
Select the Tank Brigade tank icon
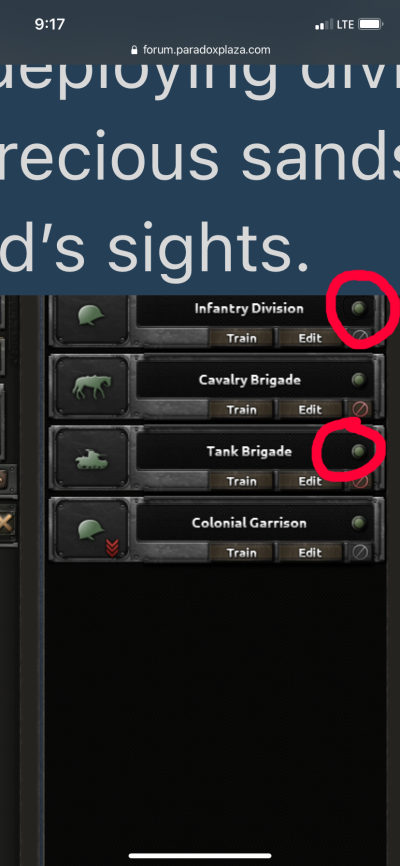[x=92, y=458]
